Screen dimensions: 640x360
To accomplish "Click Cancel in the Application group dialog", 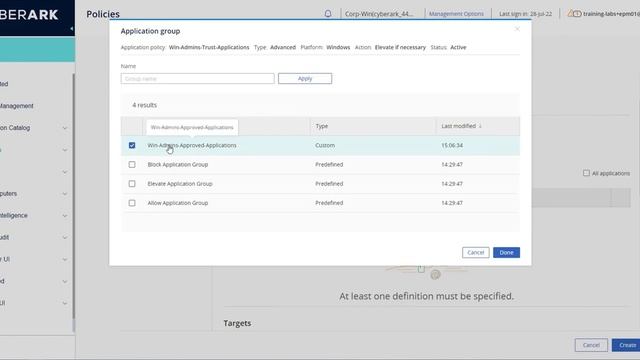I will pos(476,253).
